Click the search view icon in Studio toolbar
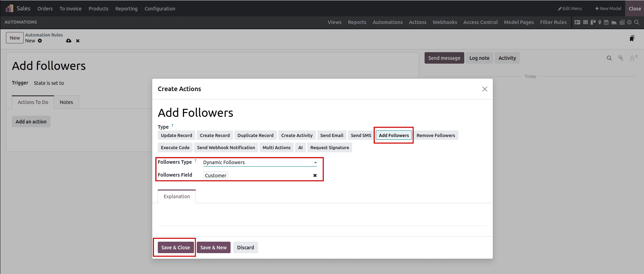Image resolution: width=644 pixels, height=274 pixels. tap(637, 22)
